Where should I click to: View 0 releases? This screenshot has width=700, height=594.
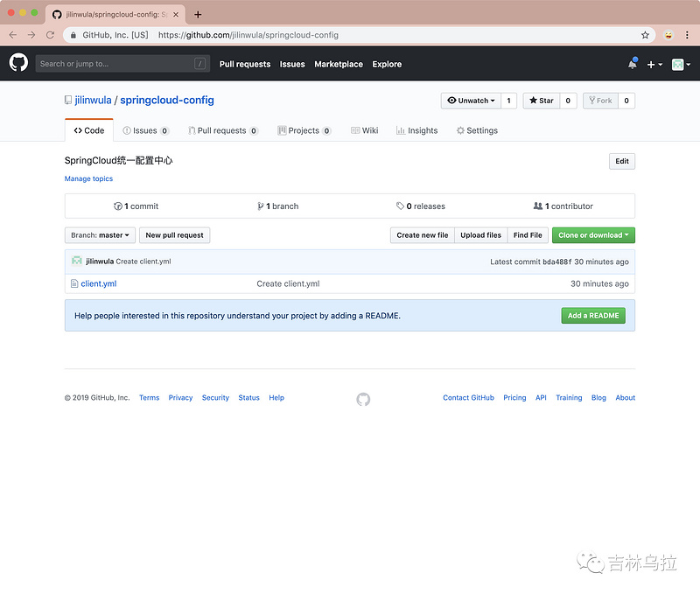click(x=421, y=206)
